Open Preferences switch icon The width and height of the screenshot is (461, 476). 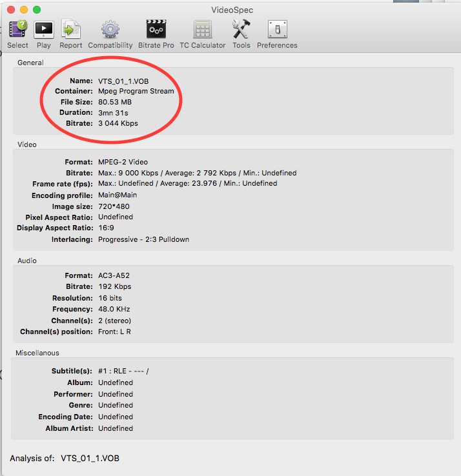coord(277,30)
